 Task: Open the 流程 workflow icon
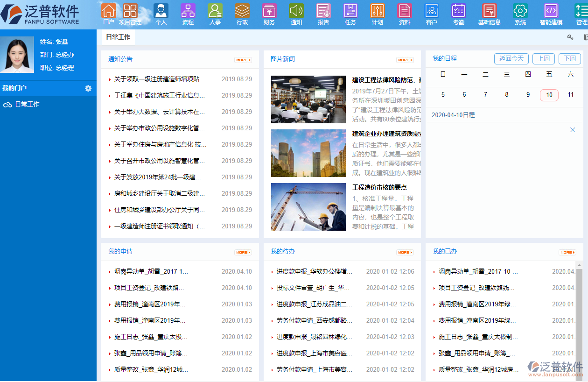point(188,11)
